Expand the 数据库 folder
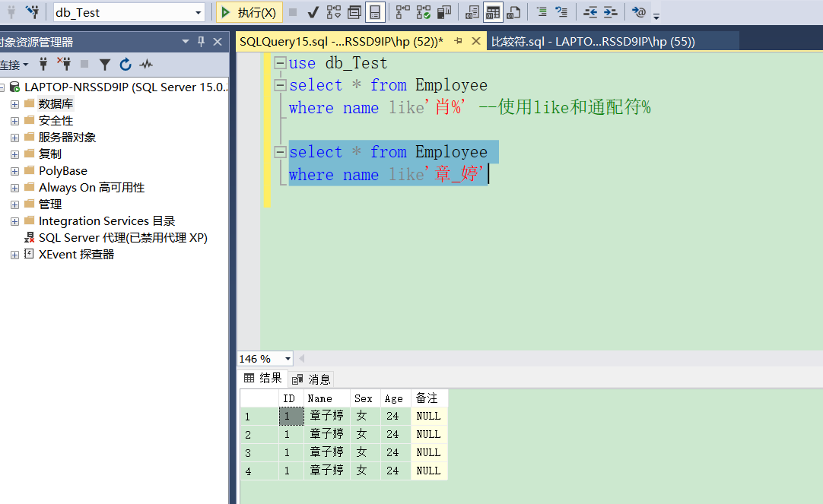This screenshot has width=823, height=504. coord(14,104)
